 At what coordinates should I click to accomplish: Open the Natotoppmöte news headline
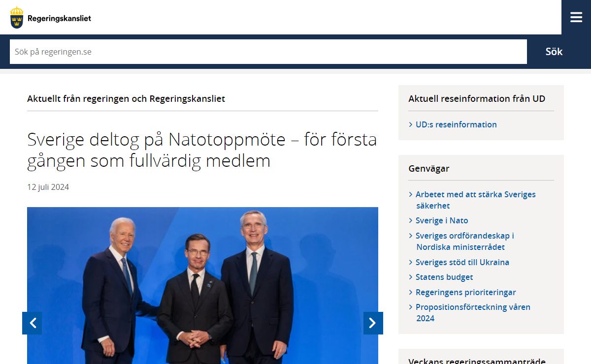point(202,150)
